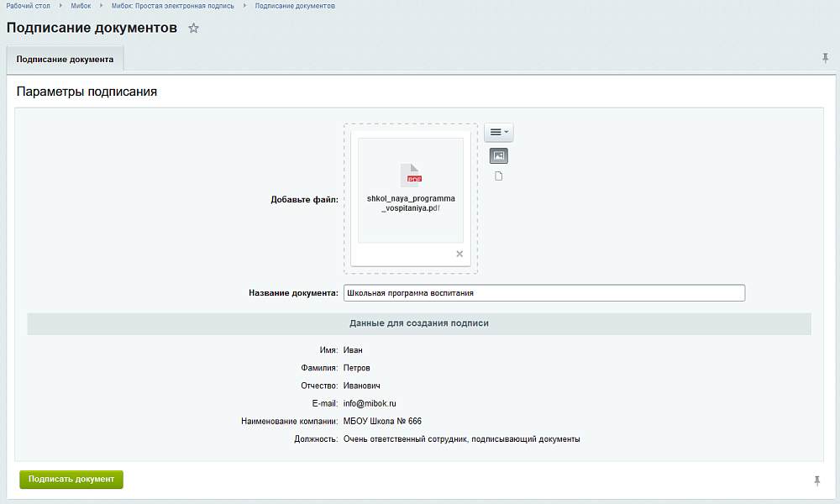Click the Данные для создания подписи header
Image resolution: width=840 pixels, height=504 pixels.
point(418,323)
